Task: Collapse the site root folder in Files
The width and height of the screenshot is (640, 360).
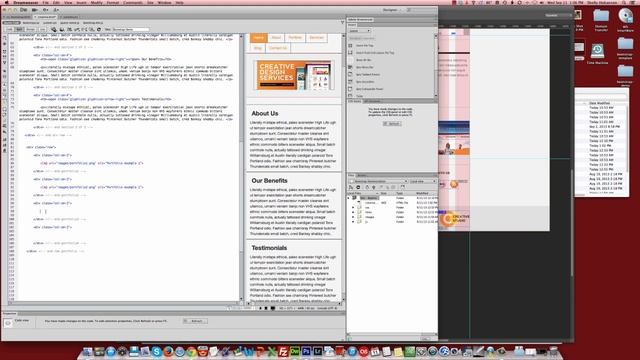Action: 349,198
